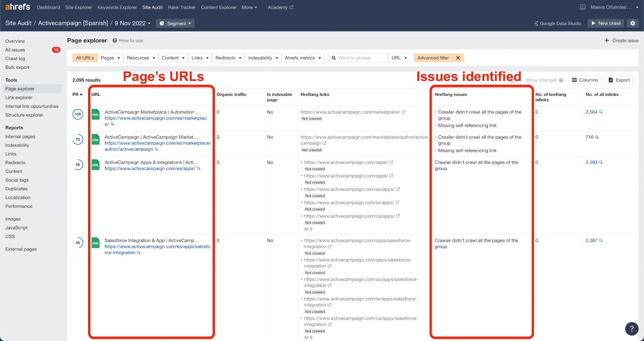Open the Academy external link
Viewport: 644px width, 341px height.
coord(281,7)
